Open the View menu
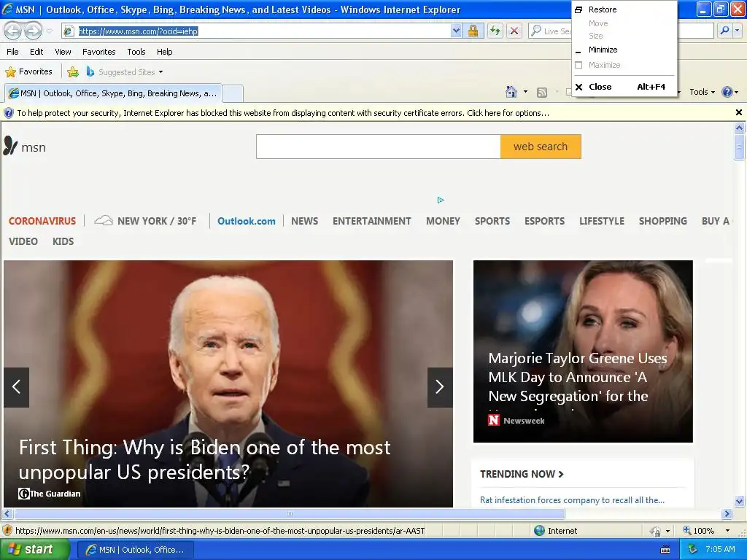 (63, 52)
